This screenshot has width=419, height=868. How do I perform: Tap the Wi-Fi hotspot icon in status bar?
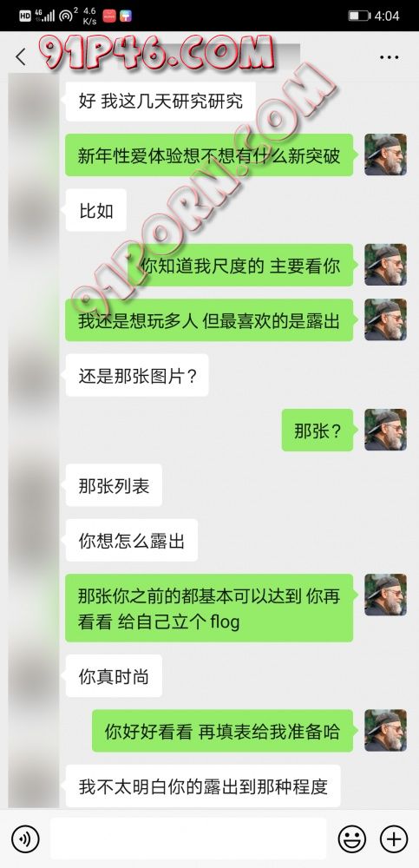(69, 15)
